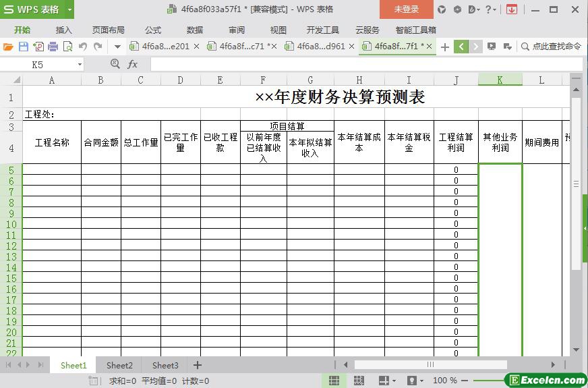Screen dimensions: 588x388
Task: Click the zoom magnifier icon beside fx
Action: (x=115, y=64)
